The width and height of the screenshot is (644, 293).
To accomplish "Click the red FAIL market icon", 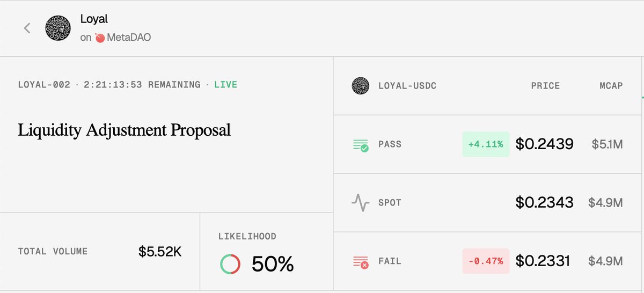I will click(x=361, y=261).
